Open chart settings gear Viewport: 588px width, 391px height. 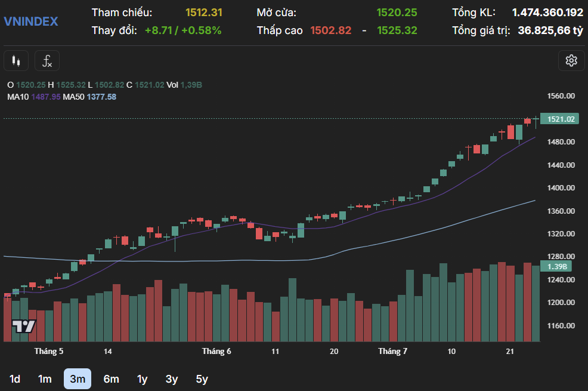coord(571,60)
